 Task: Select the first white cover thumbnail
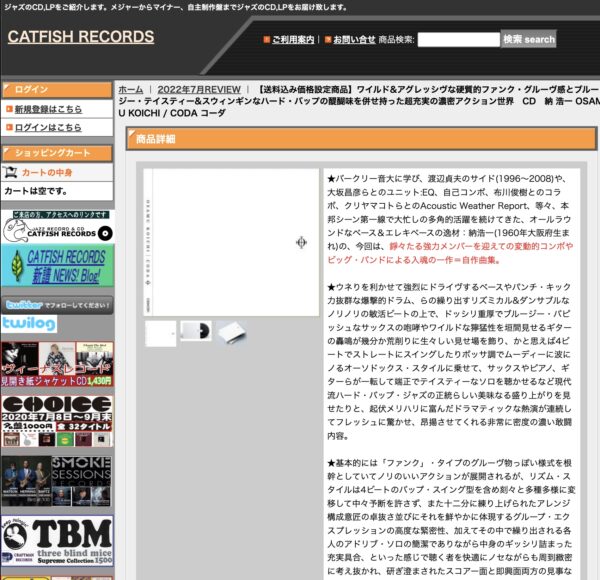coord(161,334)
